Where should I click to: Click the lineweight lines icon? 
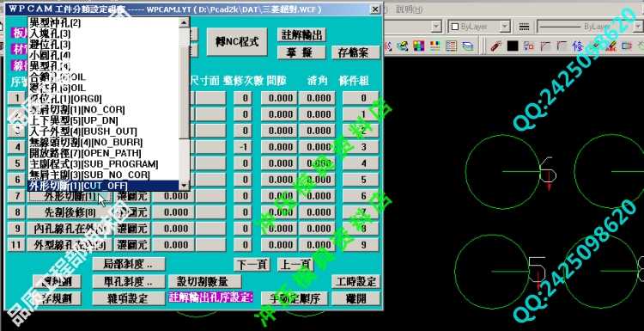(x=524, y=27)
